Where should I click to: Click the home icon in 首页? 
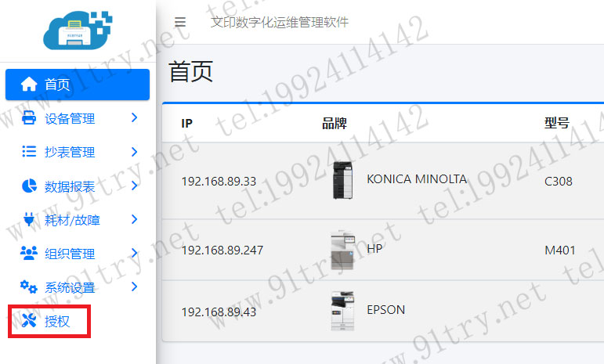tap(29, 84)
